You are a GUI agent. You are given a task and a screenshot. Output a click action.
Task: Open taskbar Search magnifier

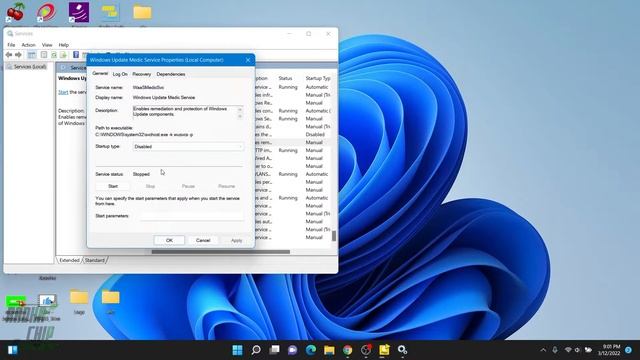point(256,350)
